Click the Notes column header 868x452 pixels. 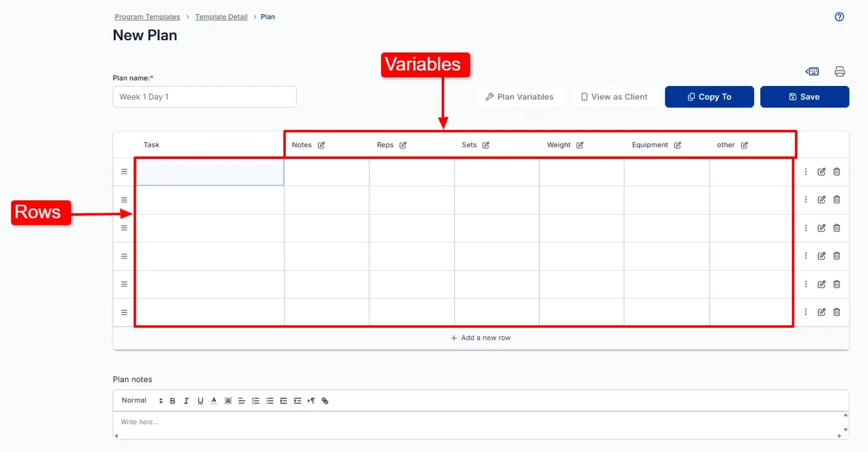[x=302, y=145]
